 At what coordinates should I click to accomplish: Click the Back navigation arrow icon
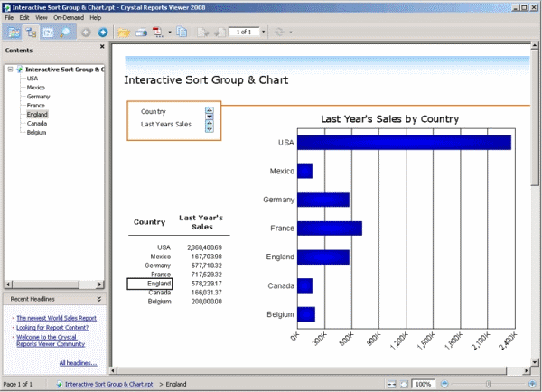coord(86,33)
